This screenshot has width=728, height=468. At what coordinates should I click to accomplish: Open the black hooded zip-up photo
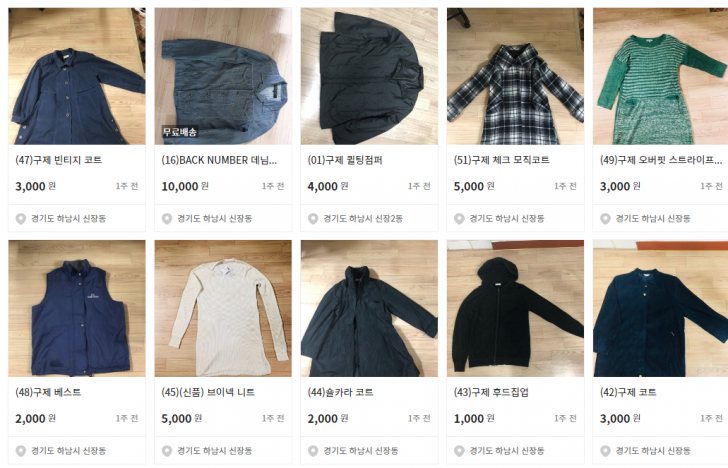coord(515,308)
